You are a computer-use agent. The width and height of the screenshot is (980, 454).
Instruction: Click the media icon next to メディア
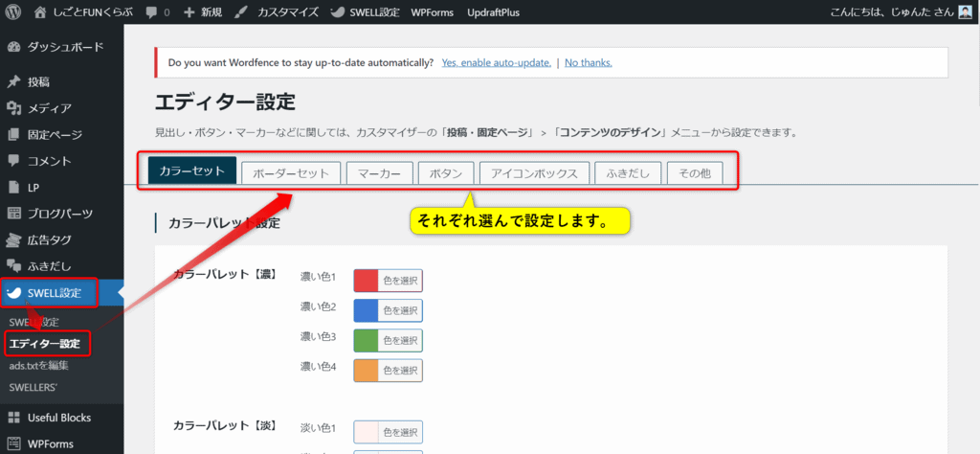coord(13,108)
